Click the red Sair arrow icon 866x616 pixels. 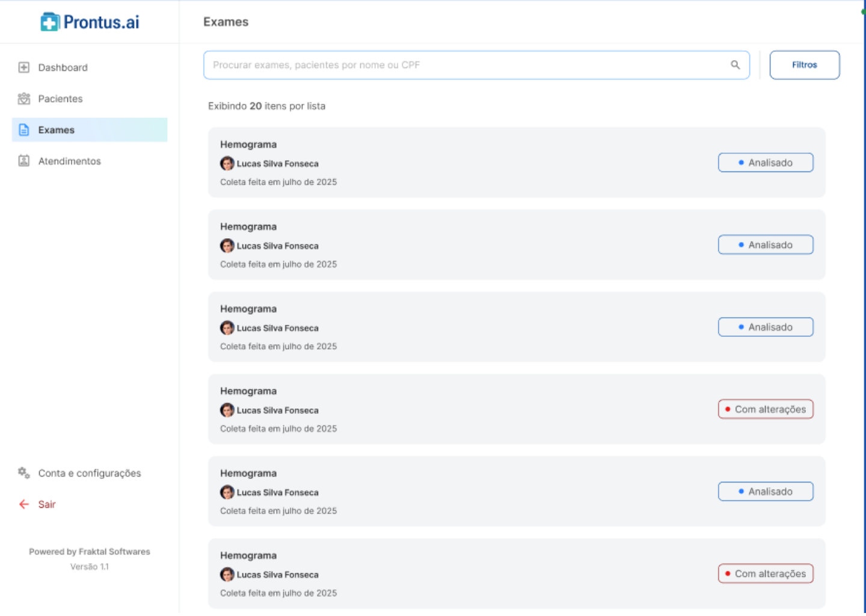coord(24,504)
